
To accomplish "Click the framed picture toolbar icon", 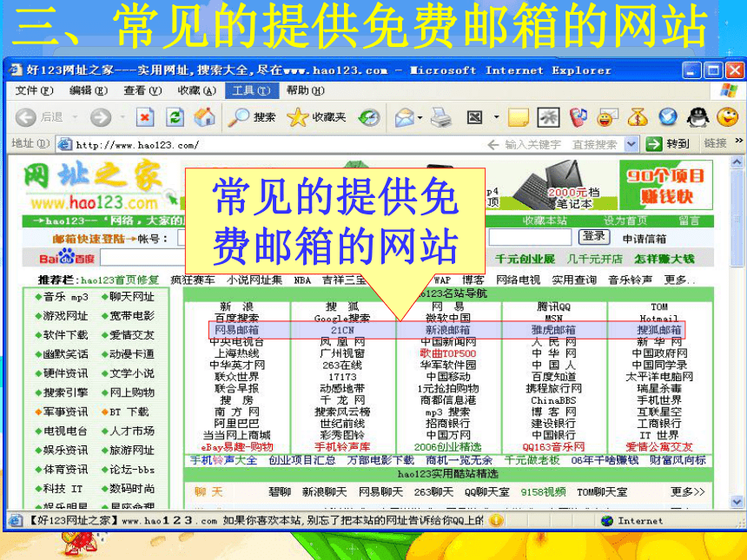I will click(548, 117).
